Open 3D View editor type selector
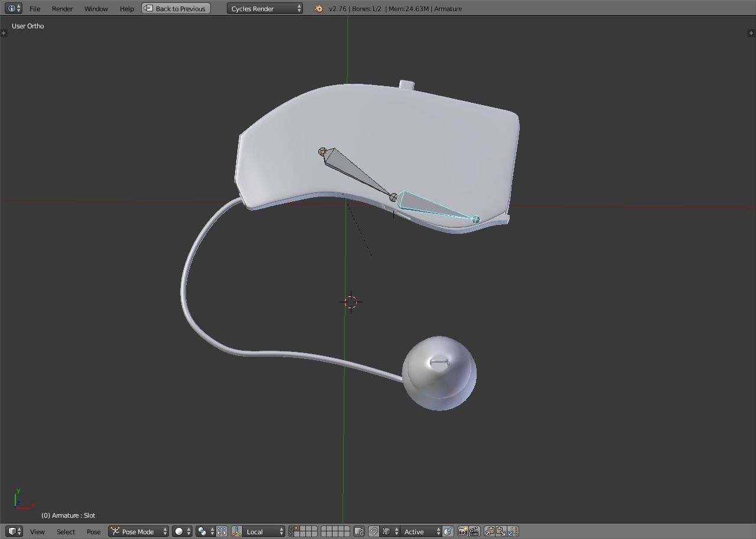The width and height of the screenshot is (756, 539). coord(14,531)
